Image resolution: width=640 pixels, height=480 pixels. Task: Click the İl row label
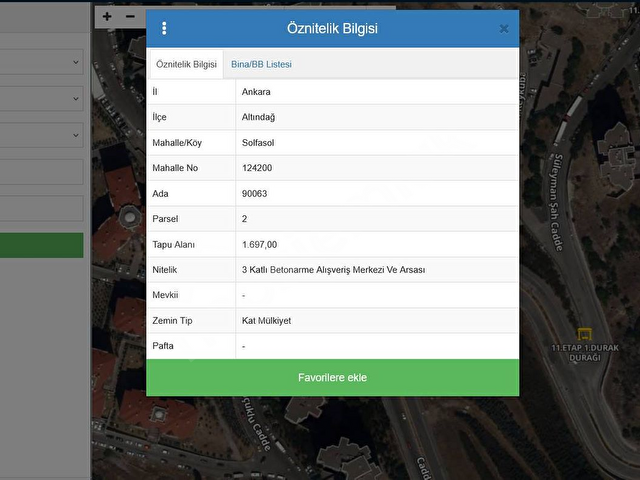click(155, 92)
